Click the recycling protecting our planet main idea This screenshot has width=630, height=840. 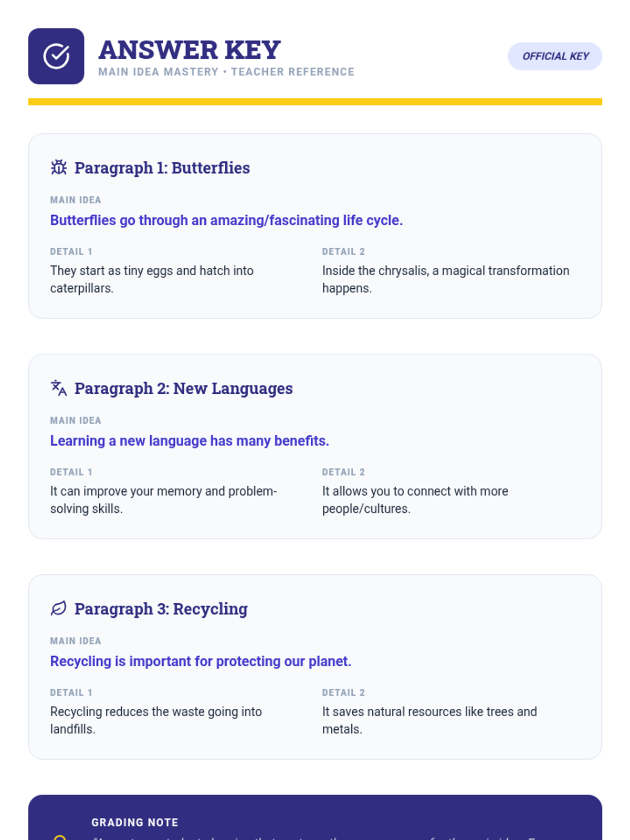point(201,661)
